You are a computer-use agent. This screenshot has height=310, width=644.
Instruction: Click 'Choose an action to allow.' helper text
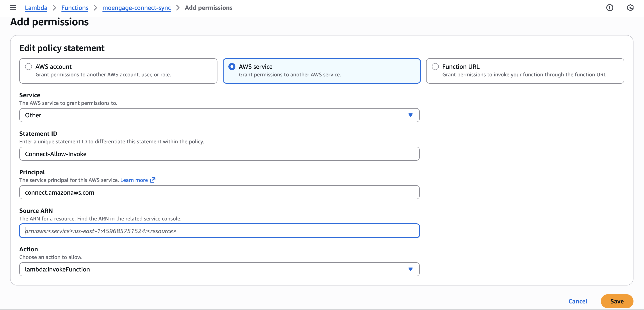pyautogui.click(x=51, y=257)
